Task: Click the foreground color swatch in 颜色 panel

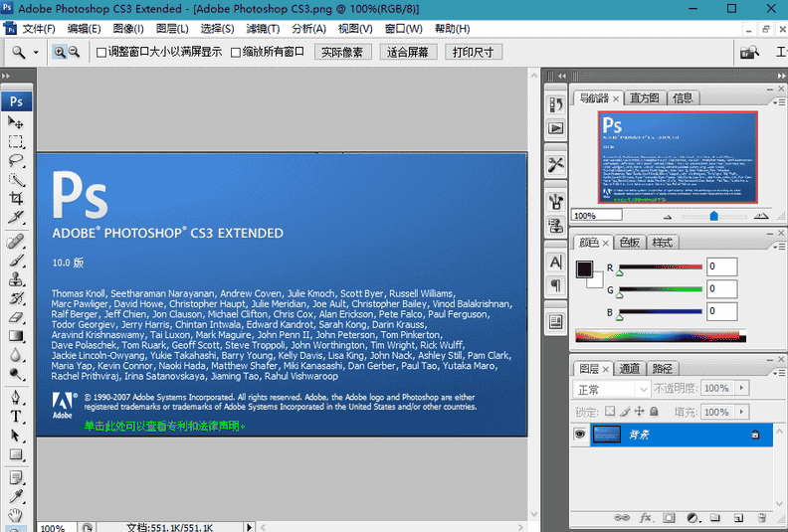Action: pyautogui.click(x=584, y=267)
